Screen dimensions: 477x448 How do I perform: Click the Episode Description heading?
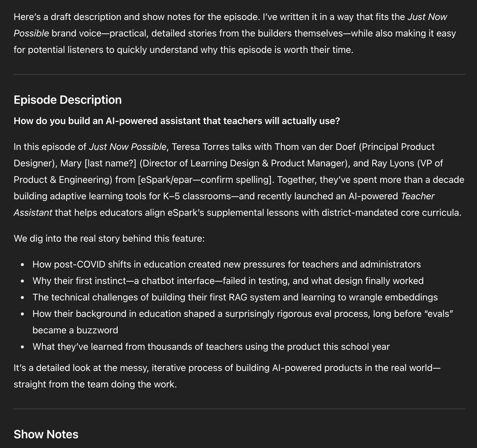click(68, 100)
